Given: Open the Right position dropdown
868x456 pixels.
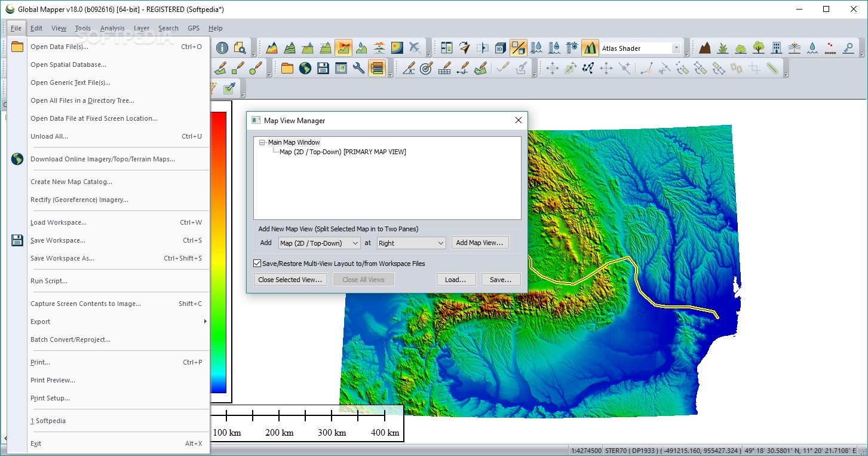Looking at the screenshot, I should [412, 243].
